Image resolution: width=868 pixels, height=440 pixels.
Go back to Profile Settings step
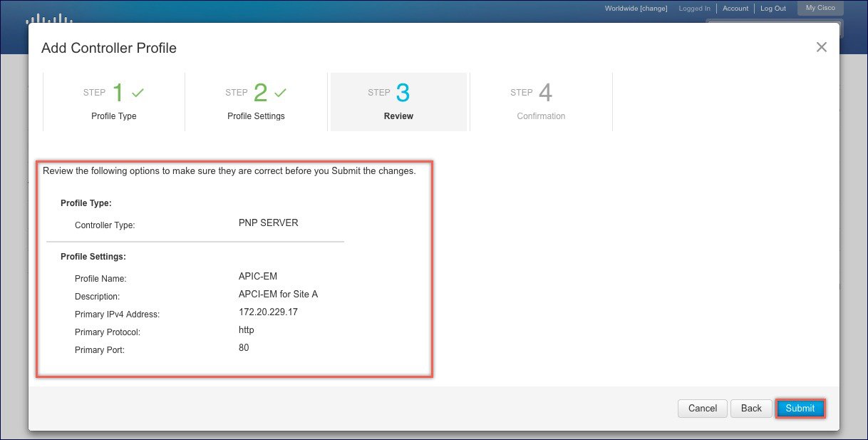[x=751, y=409]
